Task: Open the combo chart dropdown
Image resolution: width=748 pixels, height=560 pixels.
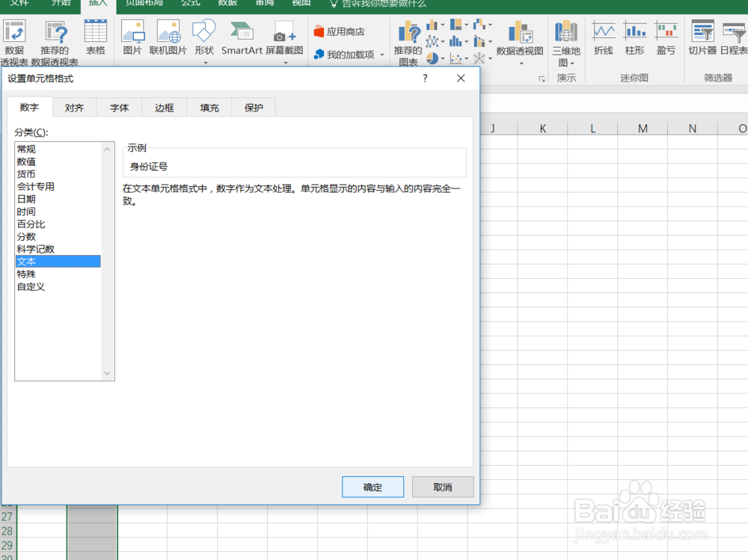Action: point(482,42)
